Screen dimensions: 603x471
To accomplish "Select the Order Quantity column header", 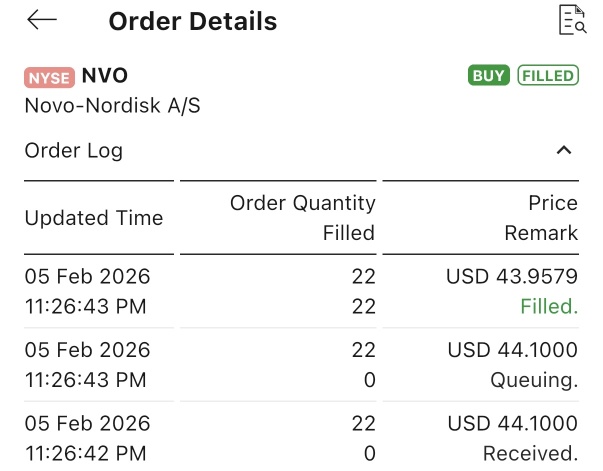I will [303, 203].
